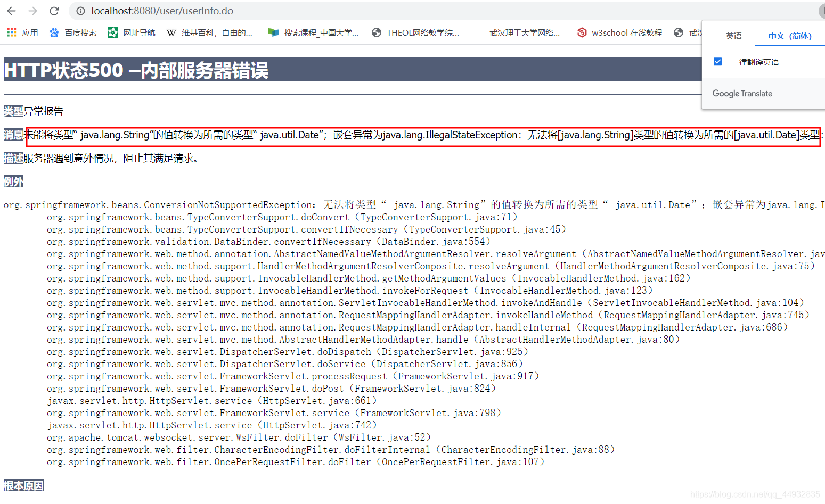Reload the current page
825x504 pixels.
pos(54,11)
